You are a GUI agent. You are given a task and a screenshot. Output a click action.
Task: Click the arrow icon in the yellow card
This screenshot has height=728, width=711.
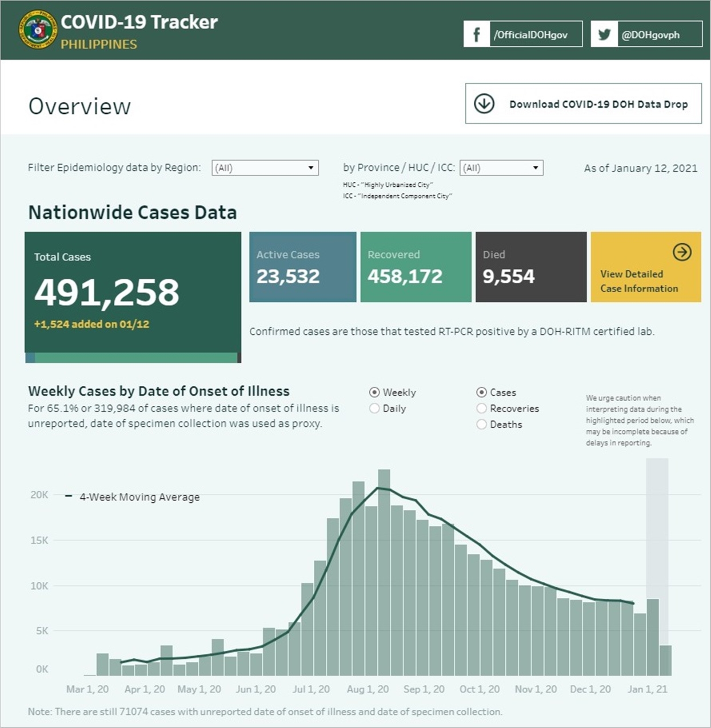pyautogui.click(x=682, y=252)
